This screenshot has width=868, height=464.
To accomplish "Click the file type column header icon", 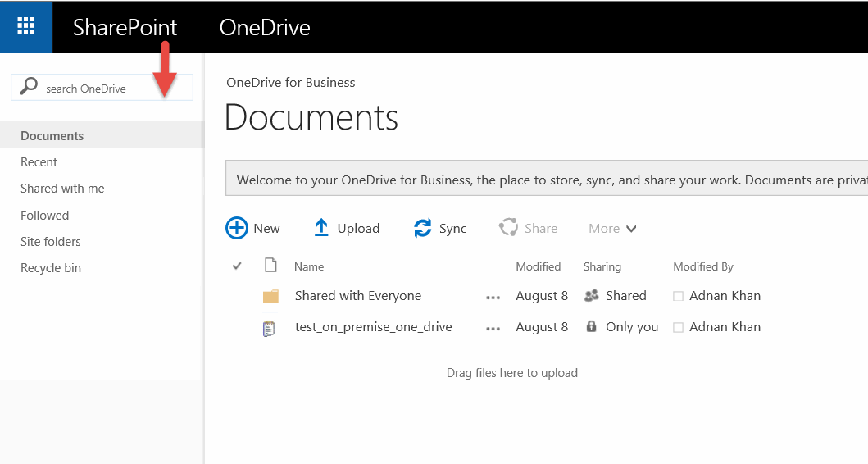I will coord(270,266).
